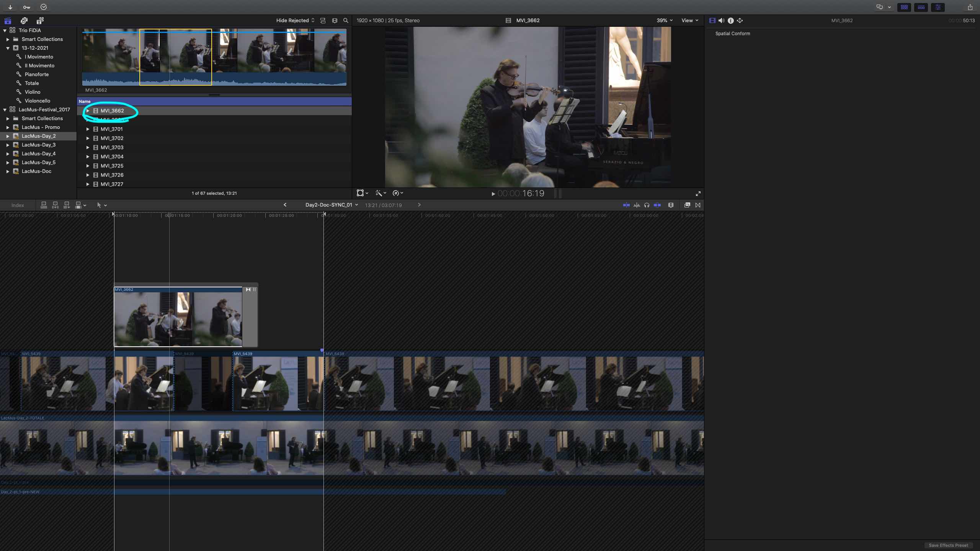Click the viewer timecode display 16:19
Viewport: 980px width, 551px height.
pyautogui.click(x=521, y=194)
